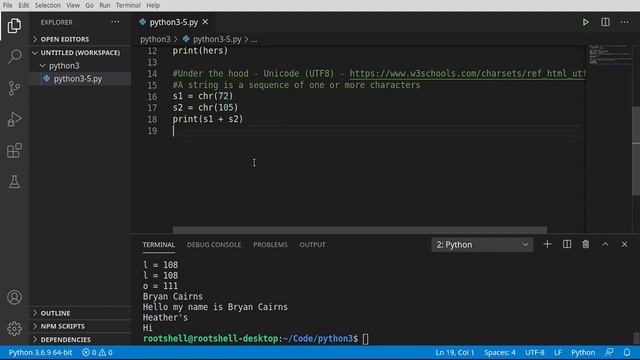This screenshot has height=360, width=640.
Task: Open python3-5.py in the file tree
Action: (80, 78)
